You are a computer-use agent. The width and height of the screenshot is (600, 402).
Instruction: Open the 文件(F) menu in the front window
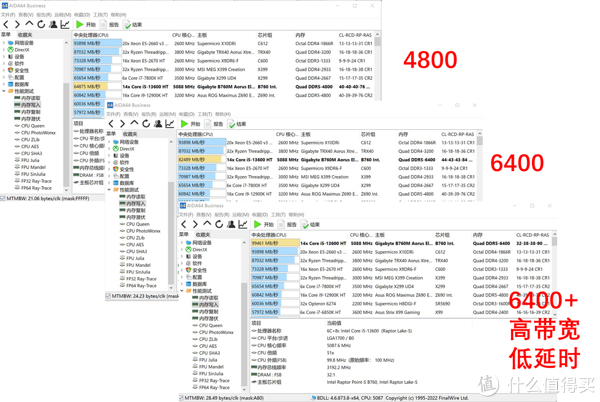pos(186,215)
